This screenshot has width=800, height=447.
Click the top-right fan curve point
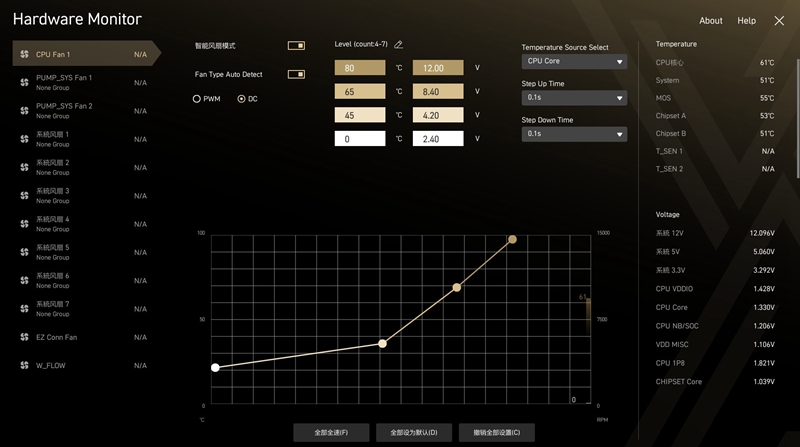click(512, 240)
